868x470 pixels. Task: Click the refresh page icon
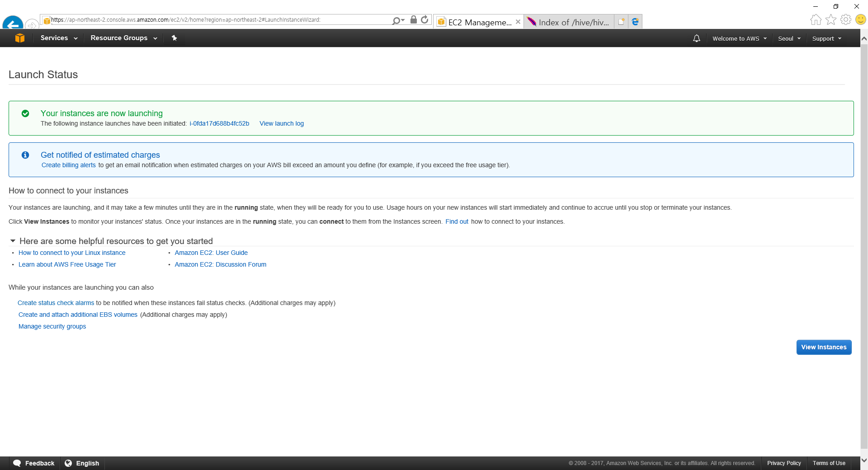tap(425, 19)
